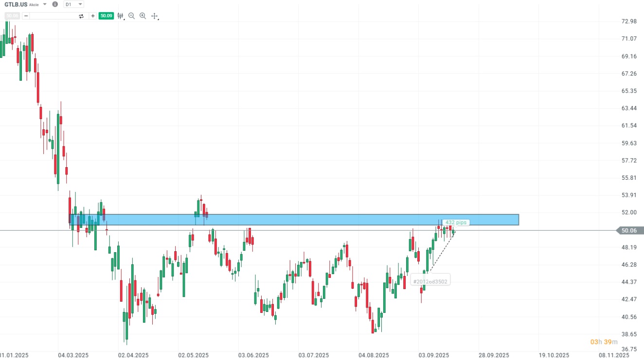Open the instrument info icon
The width and height of the screenshot is (644, 362).
(x=54, y=4)
